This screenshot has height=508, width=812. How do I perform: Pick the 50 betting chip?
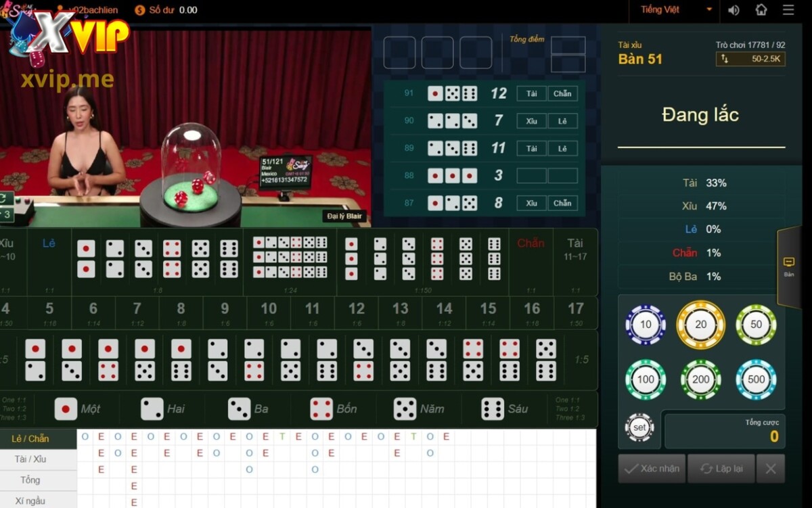pos(756,325)
